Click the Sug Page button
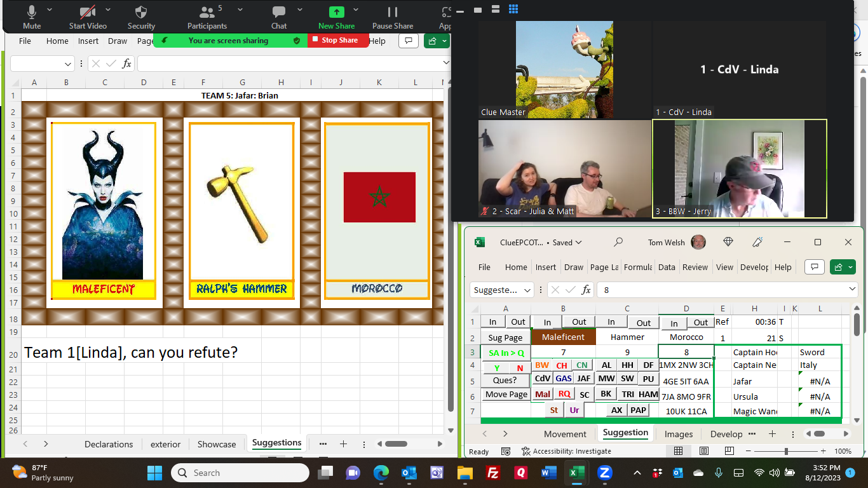The height and width of the screenshot is (488, 868). [x=505, y=337]
